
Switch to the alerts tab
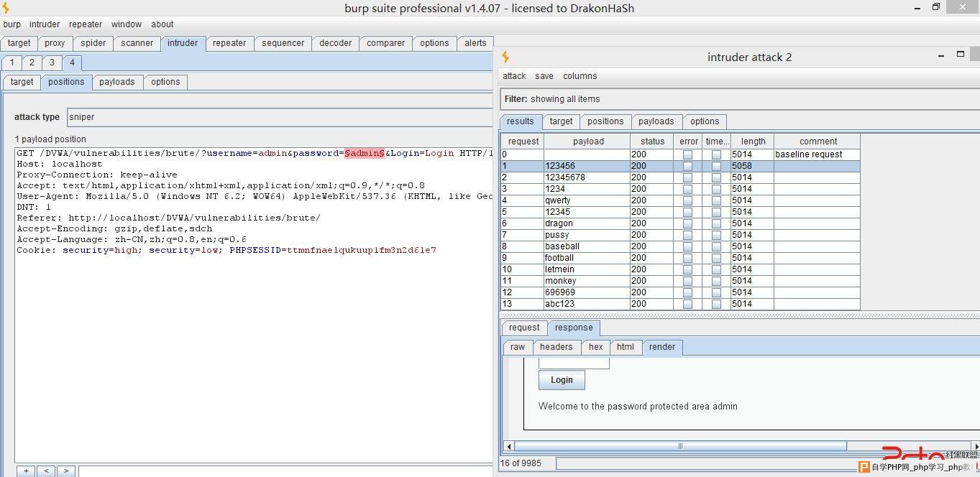coord(475,43)
